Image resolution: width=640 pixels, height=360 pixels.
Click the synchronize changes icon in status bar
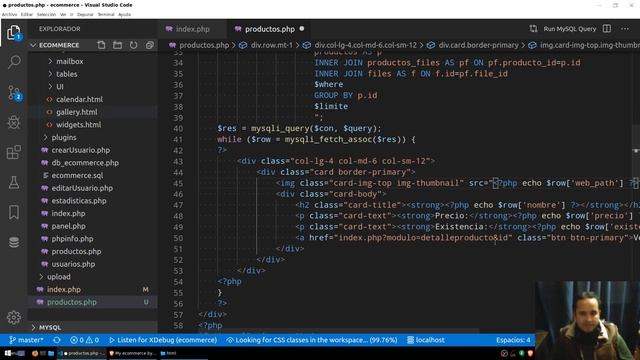pos(57,340)
